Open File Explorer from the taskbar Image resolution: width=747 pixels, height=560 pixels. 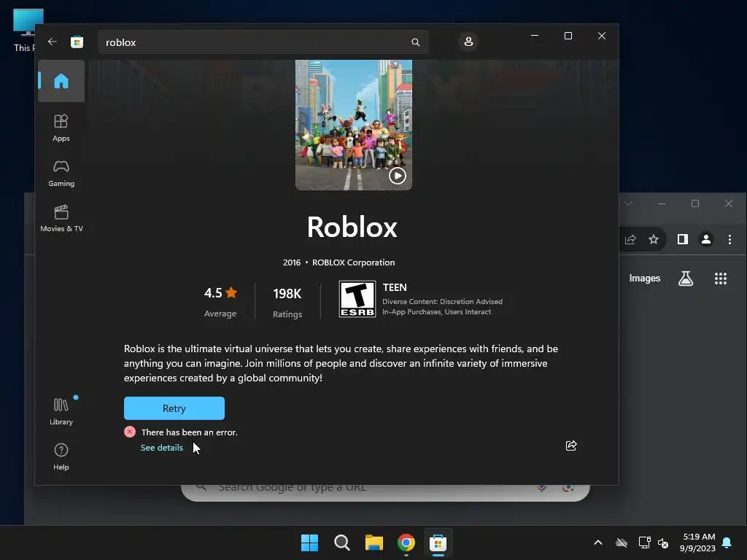[374, 542]
